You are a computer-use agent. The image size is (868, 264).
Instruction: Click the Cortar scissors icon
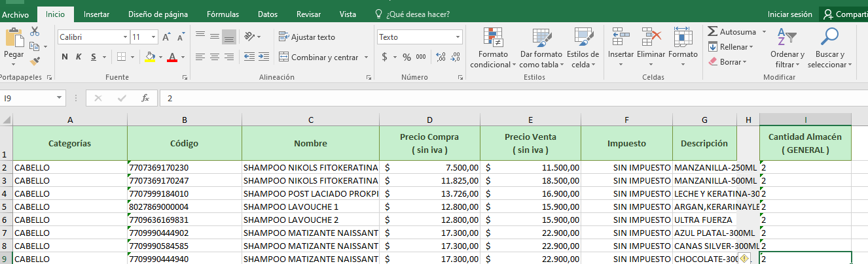(x=35, y=31)
